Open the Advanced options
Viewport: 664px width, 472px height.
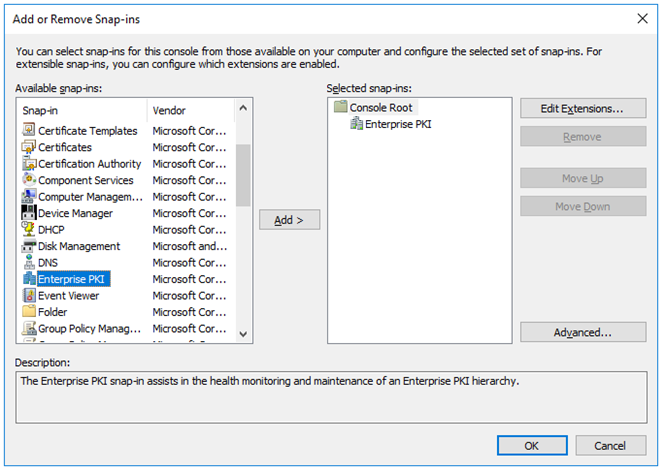[x=583, y=332]
